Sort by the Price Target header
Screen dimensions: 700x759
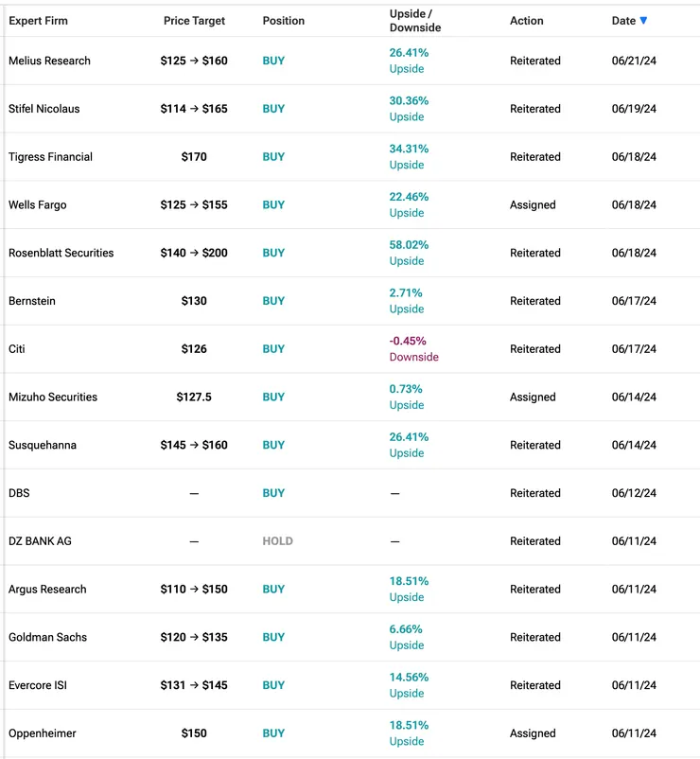click(x=193, y=21)
